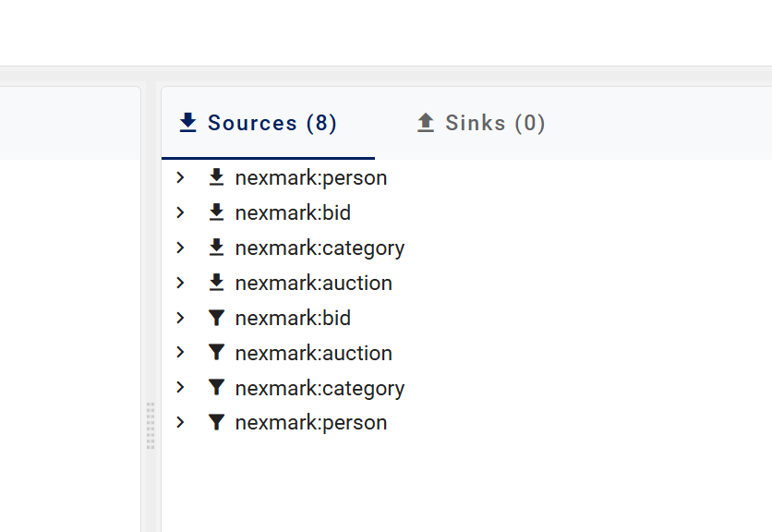Screen dimensions: 772x532
Task: Select the Sources (8) tab
Action: pyautogui.click(x=259, y=123)
